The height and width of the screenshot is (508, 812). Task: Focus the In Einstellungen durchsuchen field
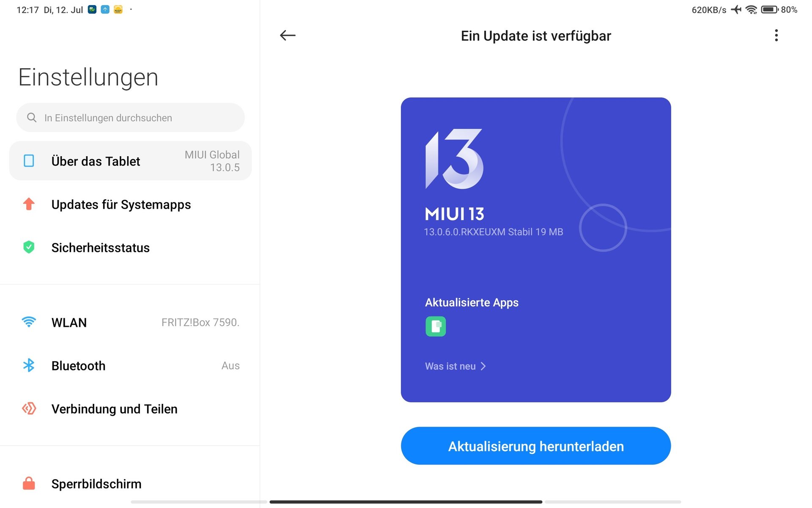click(130, 118)
